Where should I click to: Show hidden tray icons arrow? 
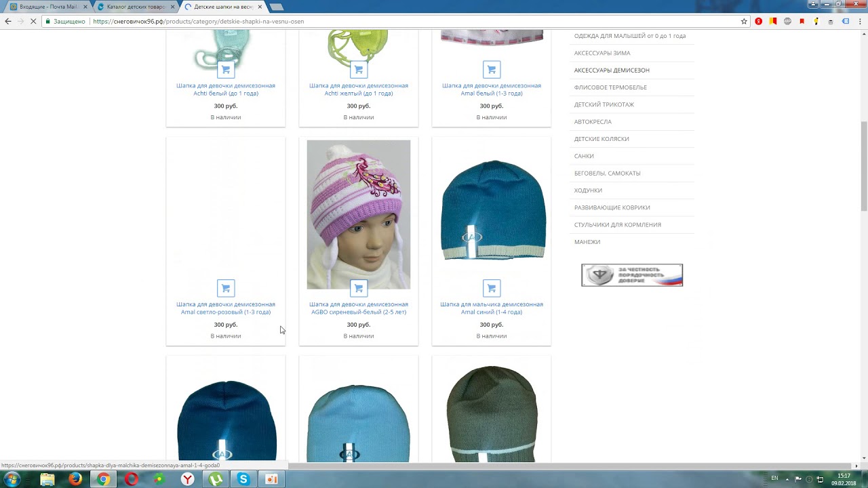click(x=788, y=479)
